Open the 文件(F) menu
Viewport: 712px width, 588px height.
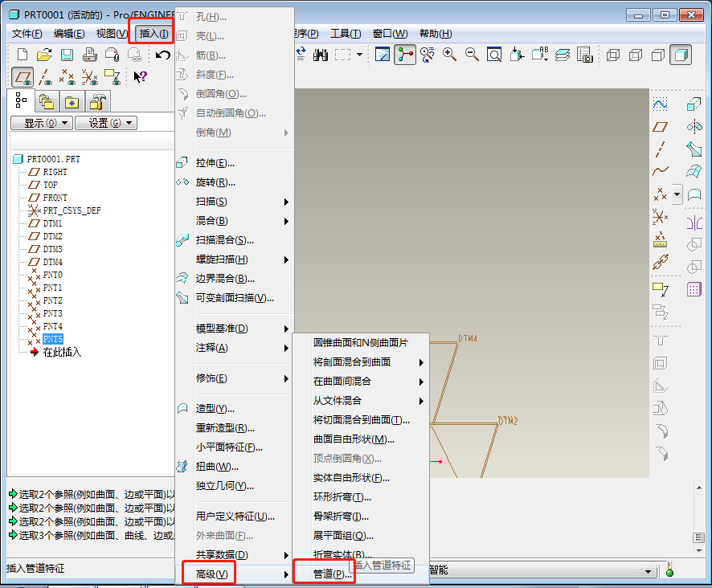pos(27,34)
